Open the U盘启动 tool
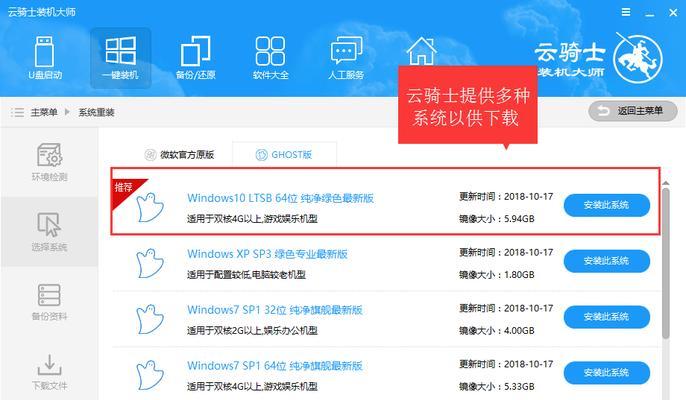The width and height of the screenshot is (686, 400). (45, 58)
